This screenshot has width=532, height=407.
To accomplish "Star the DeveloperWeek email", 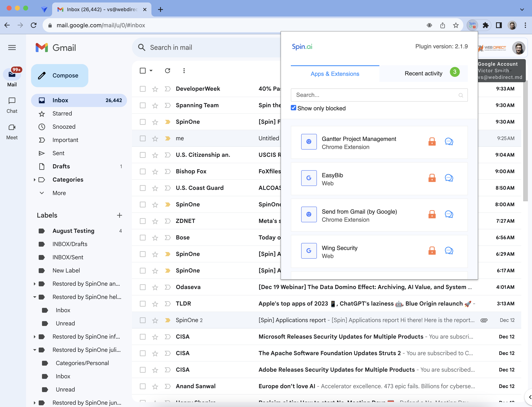I will (155, 89).
